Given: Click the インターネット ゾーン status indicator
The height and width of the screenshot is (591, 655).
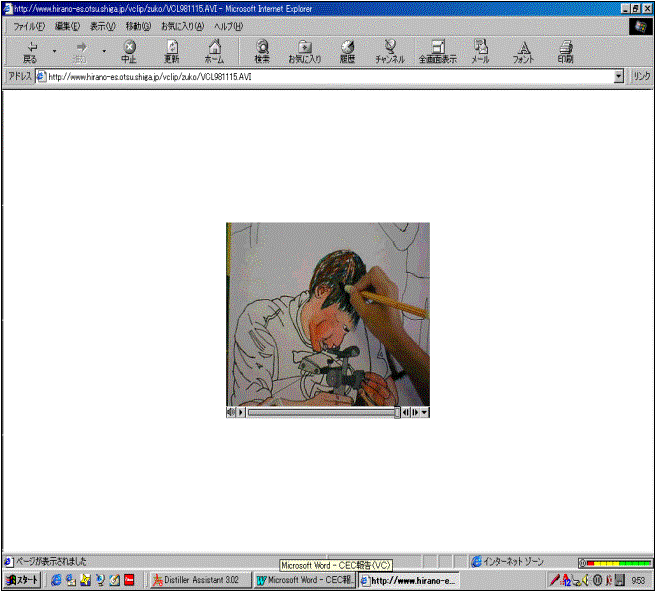Looking at the screenshot, I should (x=508, y=562).
